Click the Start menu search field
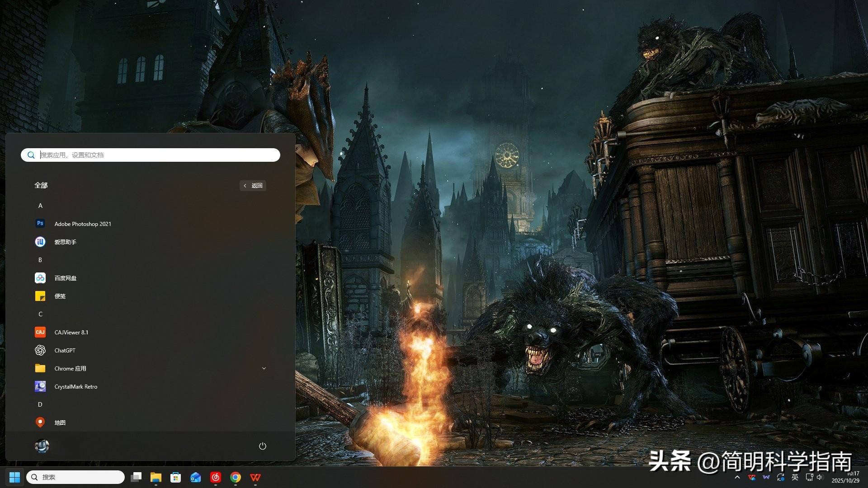This screenshot has width=868, height=488. (150, 155)
